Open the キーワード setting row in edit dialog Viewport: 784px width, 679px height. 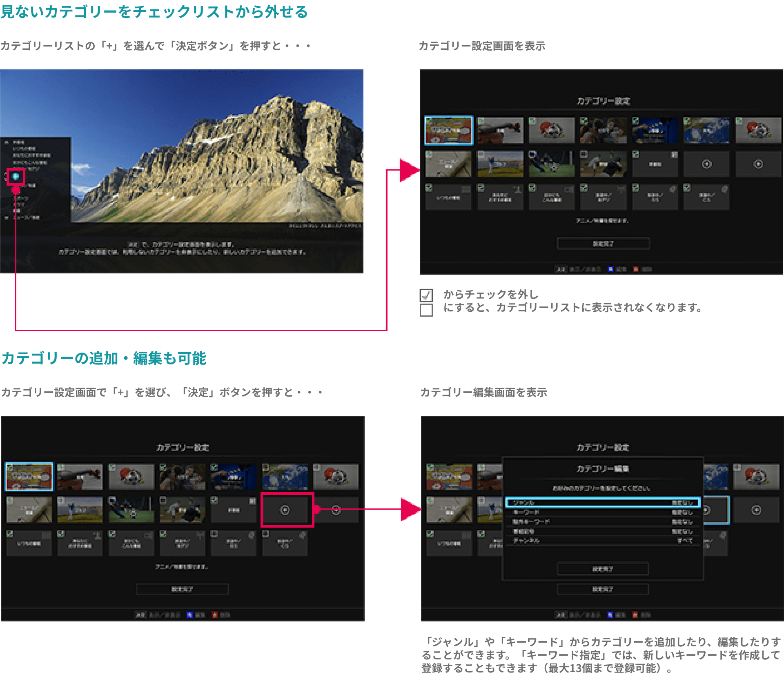coord(602,512)
